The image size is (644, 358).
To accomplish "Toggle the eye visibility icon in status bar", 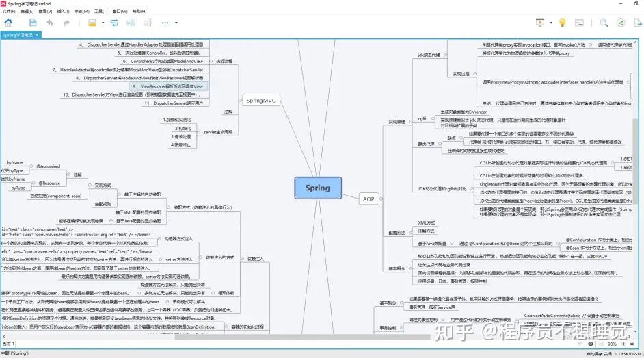I will (x=590, y=344).
